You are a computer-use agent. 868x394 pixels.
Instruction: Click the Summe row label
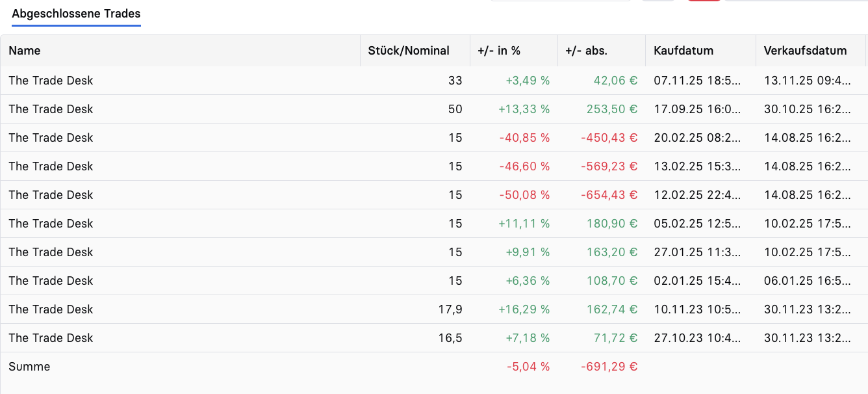pyautogui.click(x=29, y=367)
